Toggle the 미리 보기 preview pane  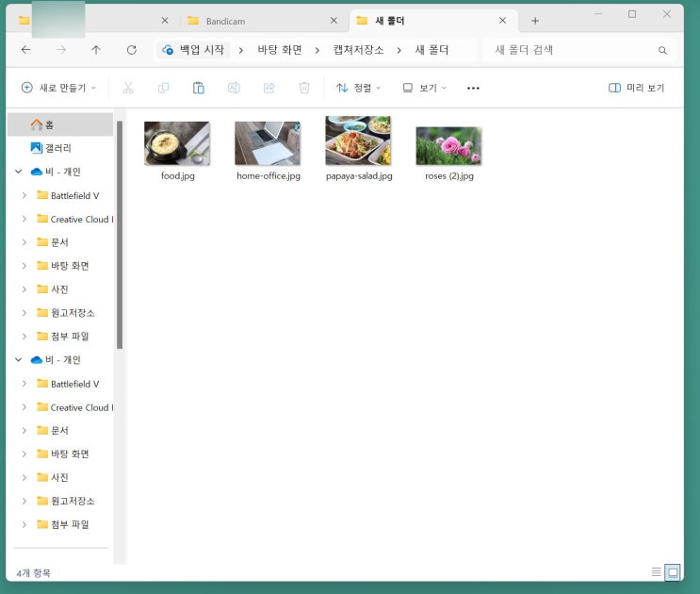[x=636, y=88]
